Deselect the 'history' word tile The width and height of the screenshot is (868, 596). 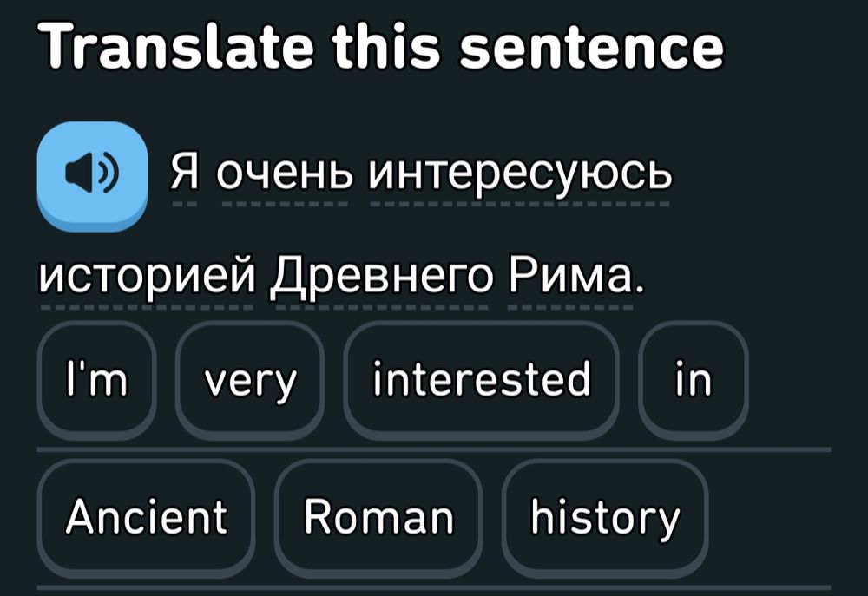605,518
